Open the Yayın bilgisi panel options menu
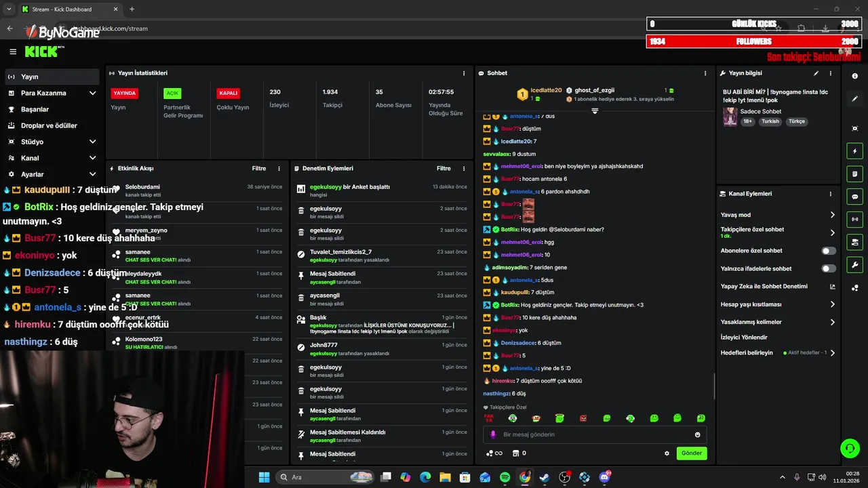 coord(831,73)
